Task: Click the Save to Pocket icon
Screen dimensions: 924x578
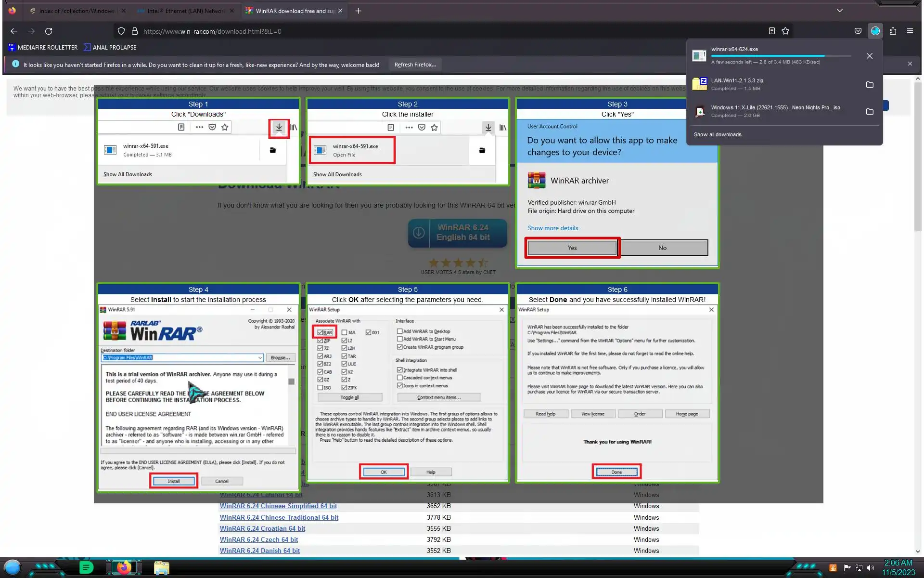Action: (x=858, y=31)
